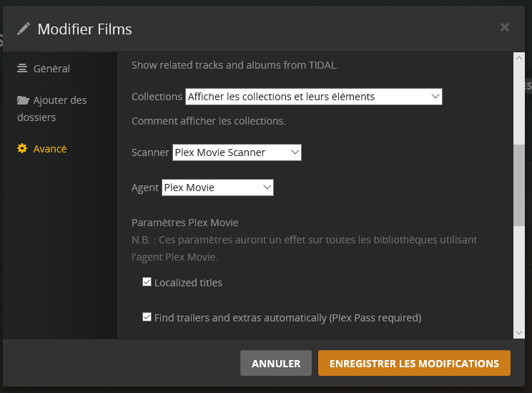532x393 pixels.
Task: Select the Avancé tab
Action: [x=49, y=149]
